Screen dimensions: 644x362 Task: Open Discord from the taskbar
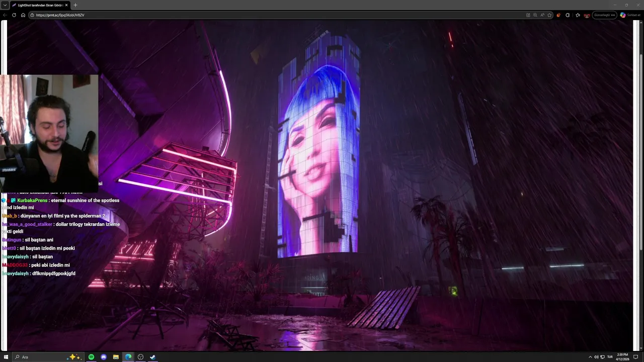(104, 357)
